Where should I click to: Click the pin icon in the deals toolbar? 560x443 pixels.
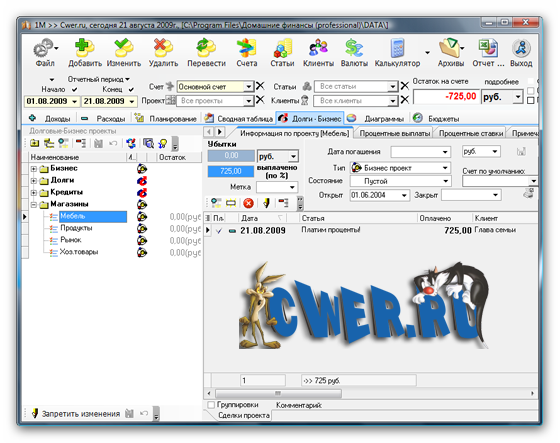(266, 203)
